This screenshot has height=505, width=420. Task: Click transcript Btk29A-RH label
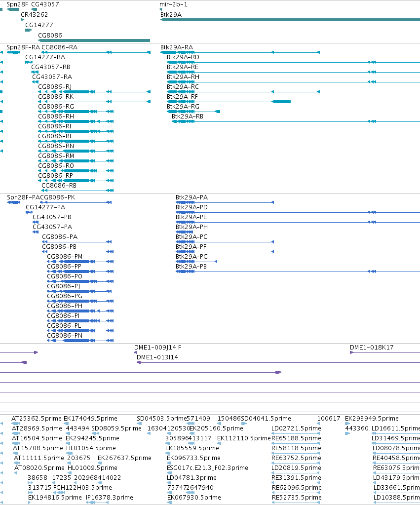pos(183,77)
